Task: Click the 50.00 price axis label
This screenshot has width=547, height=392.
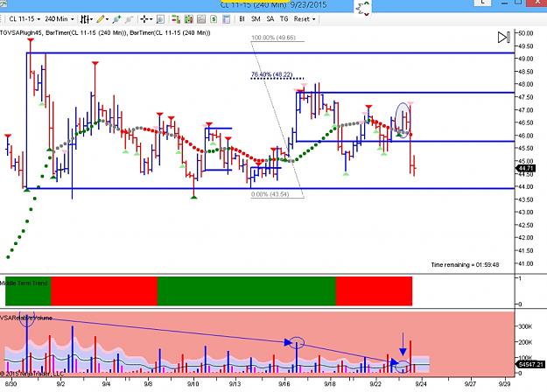Action: 526,33
